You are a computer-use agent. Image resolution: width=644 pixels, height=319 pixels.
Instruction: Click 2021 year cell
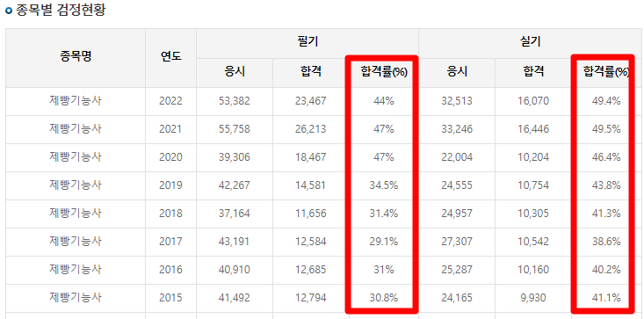point(170,129)
